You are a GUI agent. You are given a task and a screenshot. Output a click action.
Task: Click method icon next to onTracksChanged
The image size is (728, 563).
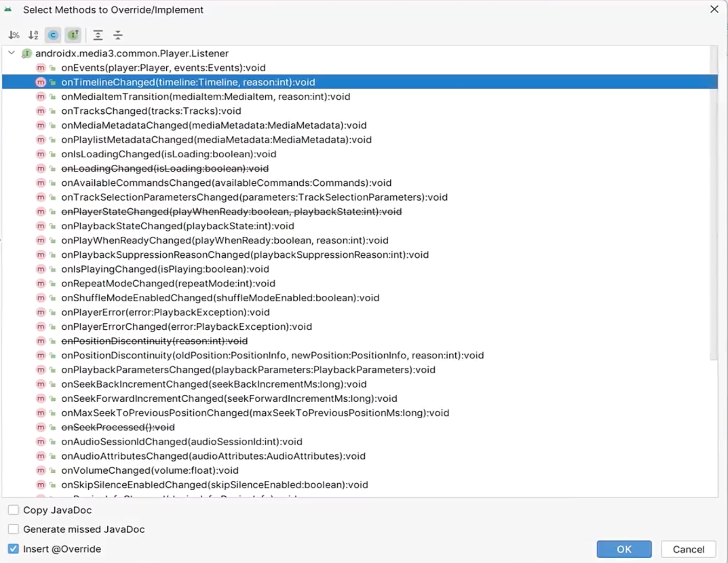pyautogui.click(x=40, y=111)
